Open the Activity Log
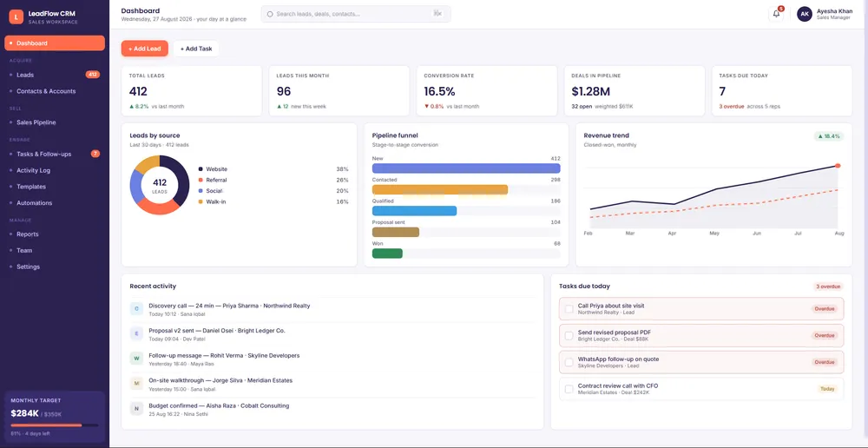 point(54,170)
